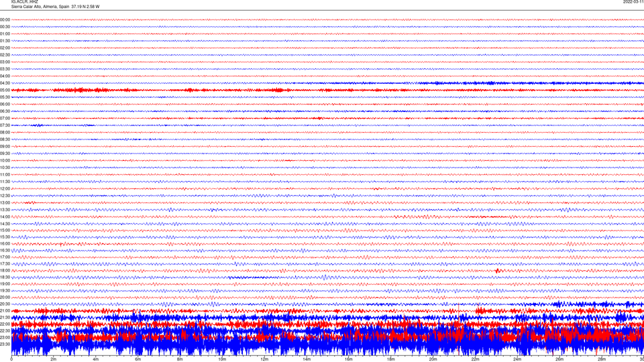The height and width of the screenshot is (362, 644).
Task: Select the '03:00' time row label
Action: pos(5,62)
